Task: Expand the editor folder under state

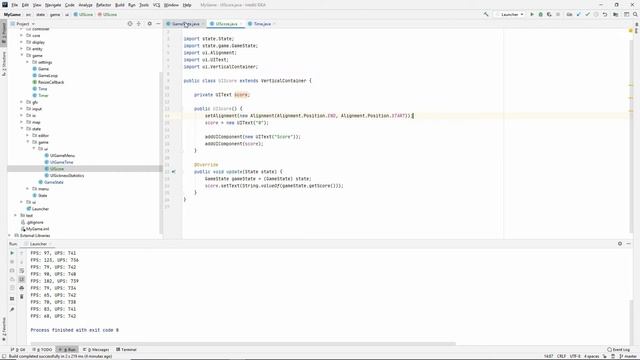Action: point(27,135)
